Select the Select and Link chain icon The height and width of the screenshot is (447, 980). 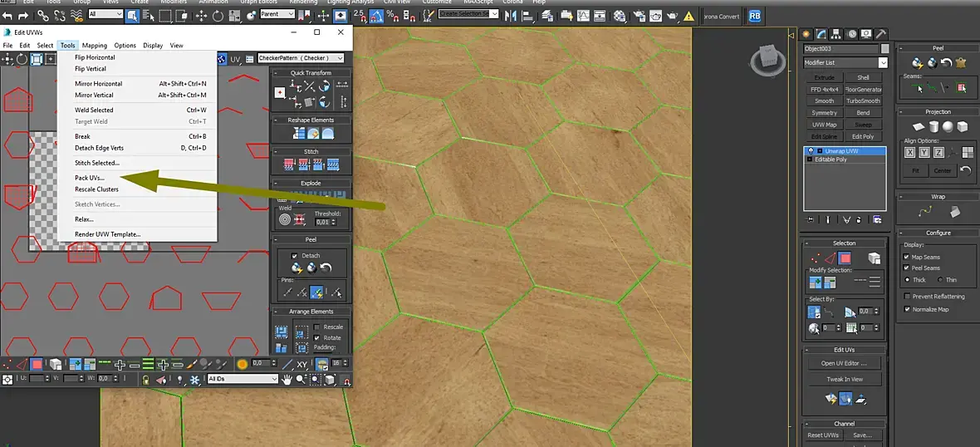tap(43, 15)
